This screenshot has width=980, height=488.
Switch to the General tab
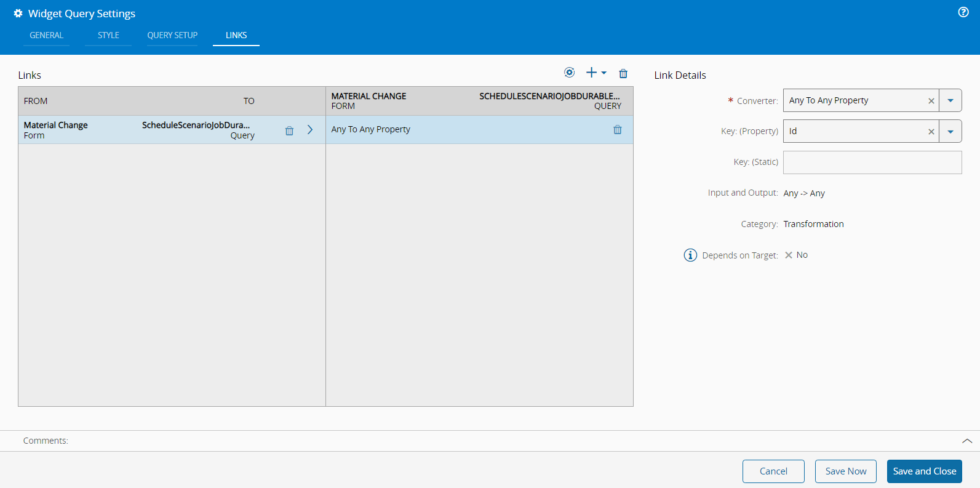tap(47, 36)
